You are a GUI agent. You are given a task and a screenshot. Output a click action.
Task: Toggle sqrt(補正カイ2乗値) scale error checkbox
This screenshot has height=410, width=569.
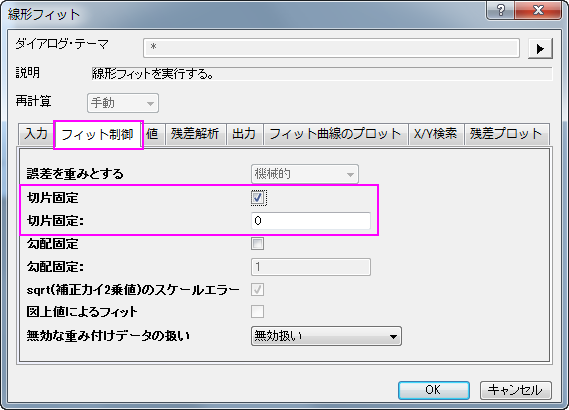pyautogui.click(x=258, y=290)
